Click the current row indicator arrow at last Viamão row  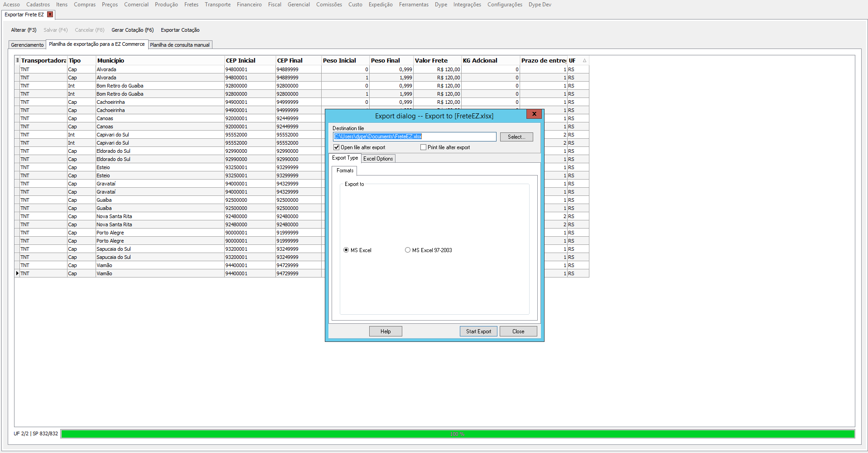tap(17, 273)
